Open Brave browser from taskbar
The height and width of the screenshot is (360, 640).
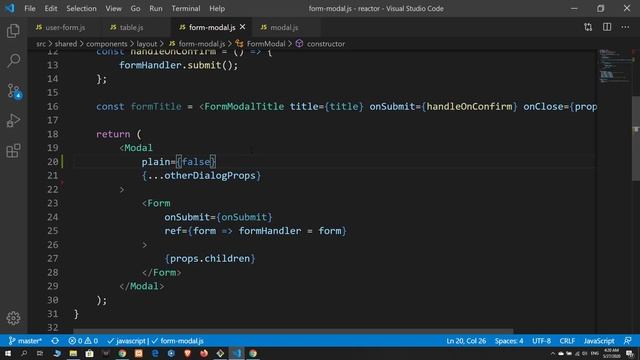(x=187, y=353)
